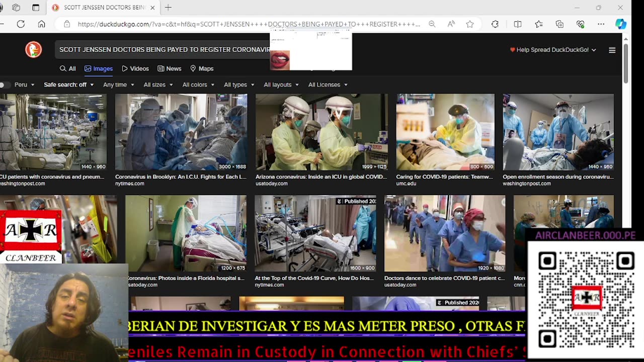Click 'Coronavirus in Brooklyn' title link
Viewport: 644px width, 362px height.
[181, 177]
